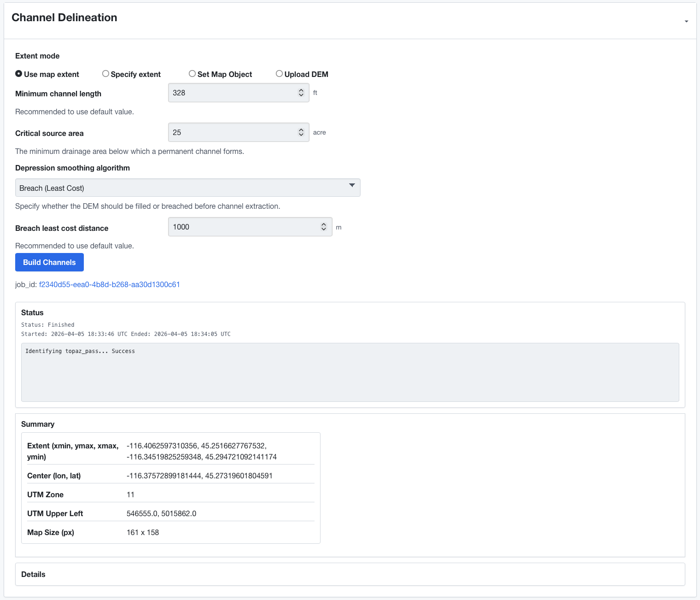This screenshot has width=700, height=600.
Task: Select the Use map extent option
Action: (19, 74)
